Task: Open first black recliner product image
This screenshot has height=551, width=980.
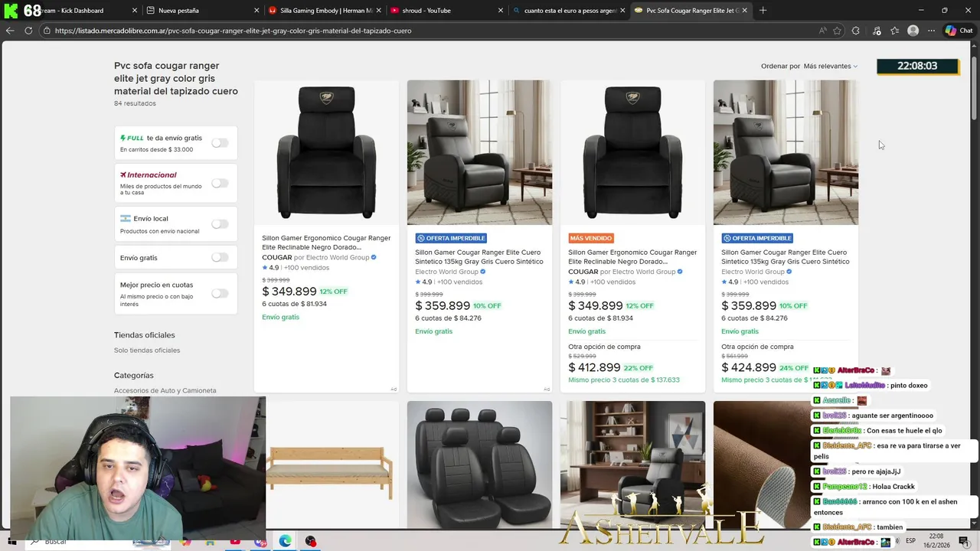Action: click(x=326, y=152)
